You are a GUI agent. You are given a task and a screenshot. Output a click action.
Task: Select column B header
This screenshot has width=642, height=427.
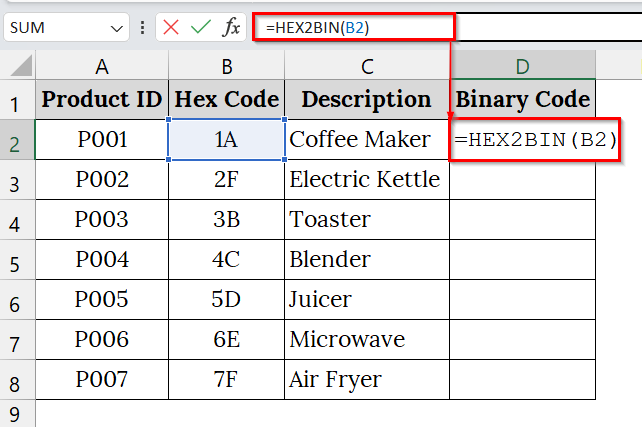pos(226,66)
